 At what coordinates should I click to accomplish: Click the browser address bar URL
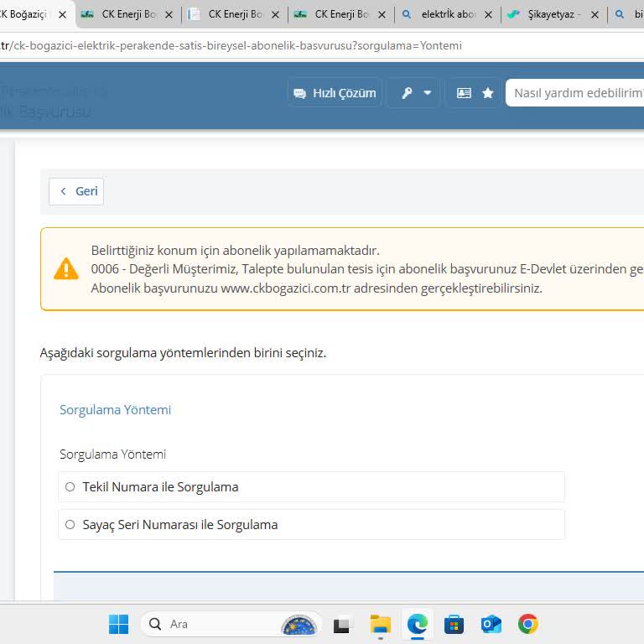pyautogui.click(x=231, y=45)
